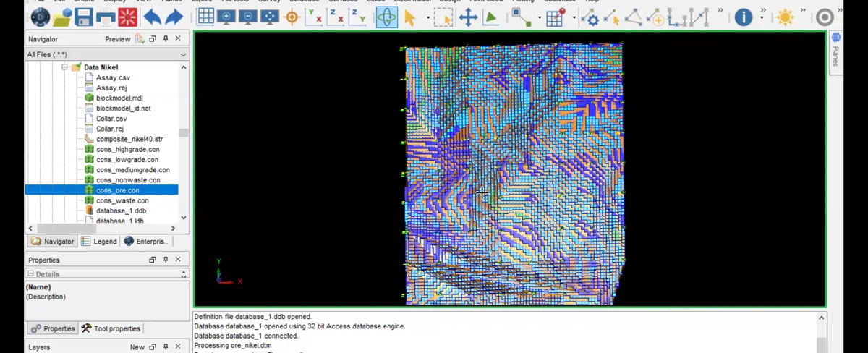The height and width of the screenshot is (353, 868).
Task: Click the sun lighting icon
Action: click(785, 17)
